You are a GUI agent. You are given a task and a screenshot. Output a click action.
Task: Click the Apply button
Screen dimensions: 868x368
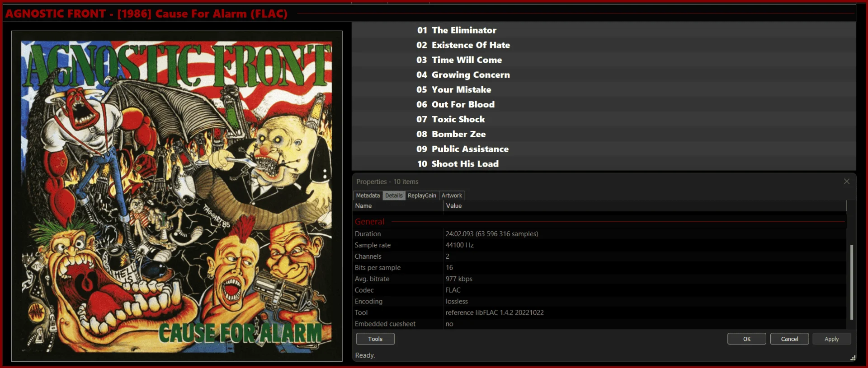pos(831,339)
